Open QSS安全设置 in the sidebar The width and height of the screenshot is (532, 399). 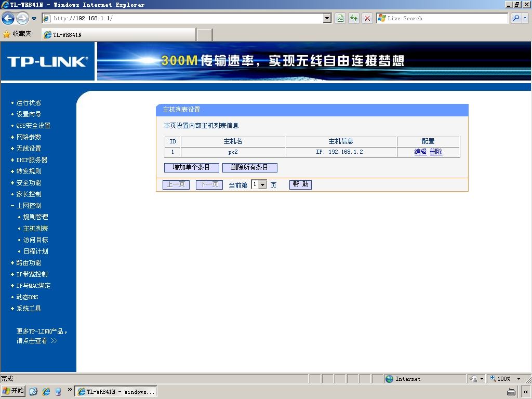pyautogui.click(x=33, y=126)
